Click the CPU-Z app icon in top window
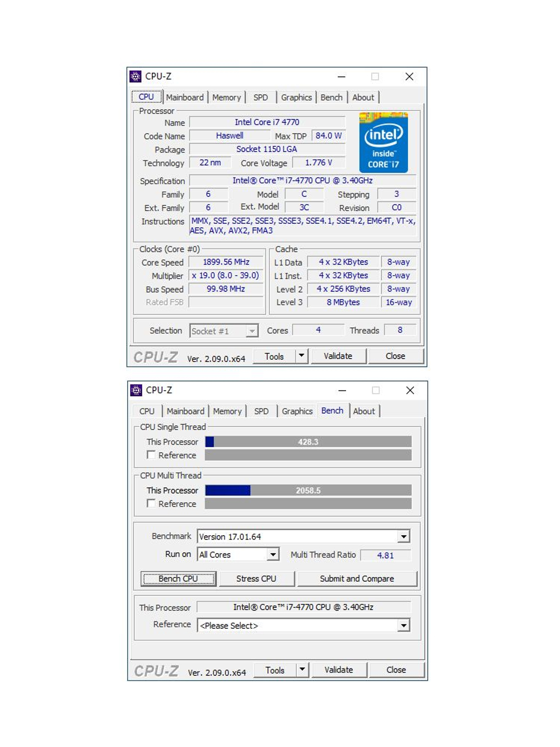This screenshot has width=560, height=747. 136,76
